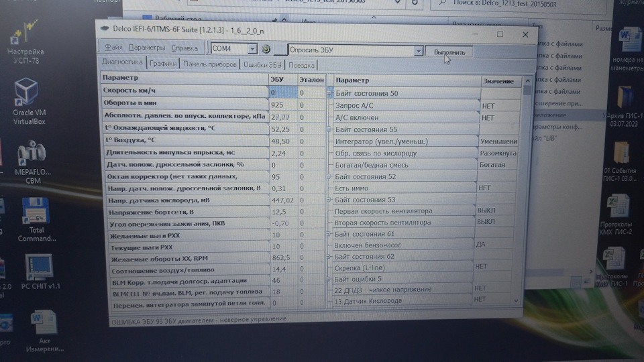644x362 pixels.
Task: Click the Delco suite title bar app icon
Action: (x=105, y=29)
